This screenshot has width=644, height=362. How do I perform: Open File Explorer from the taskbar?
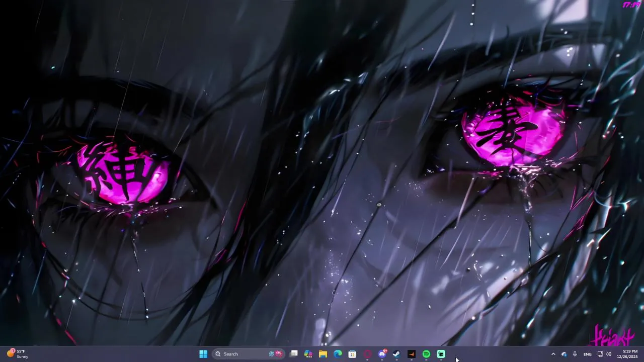323,354
